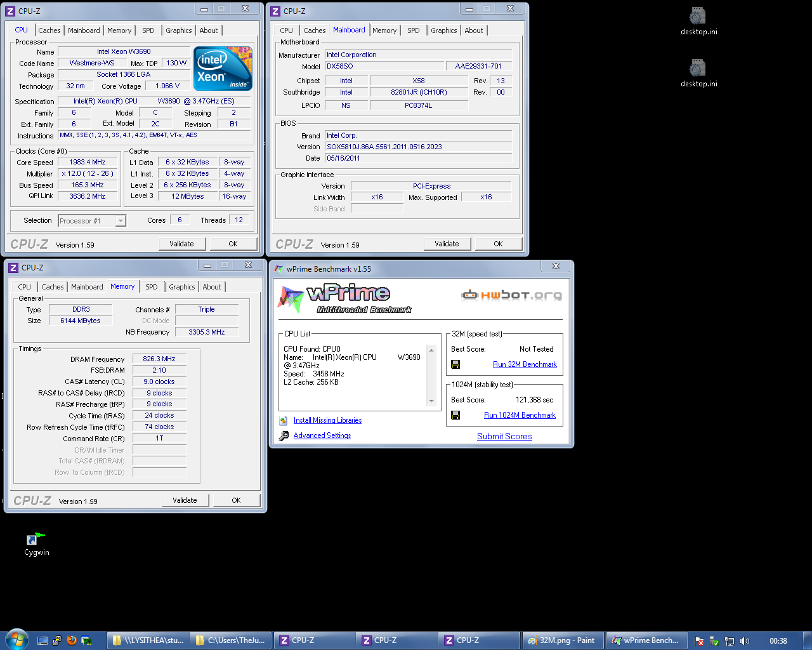Click the Code Name field Westmere-WS
Viewport: 812px width, 650px height.
92,63
